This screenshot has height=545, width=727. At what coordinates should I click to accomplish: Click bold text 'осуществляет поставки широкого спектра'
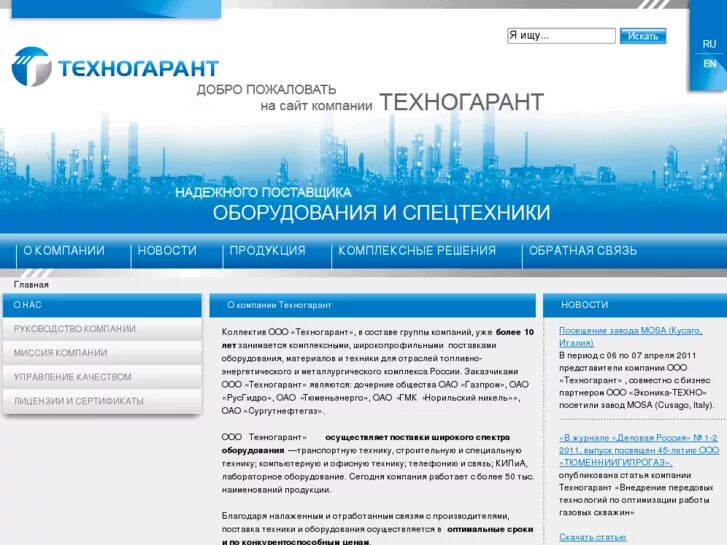pyautogui.click(x=417, y=437)
